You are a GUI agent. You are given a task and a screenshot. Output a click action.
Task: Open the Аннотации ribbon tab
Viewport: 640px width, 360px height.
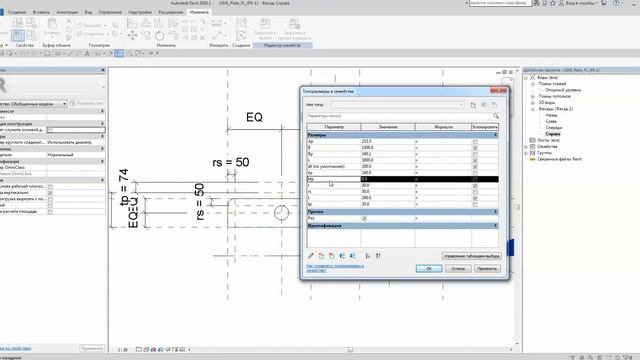click(67, 12)
